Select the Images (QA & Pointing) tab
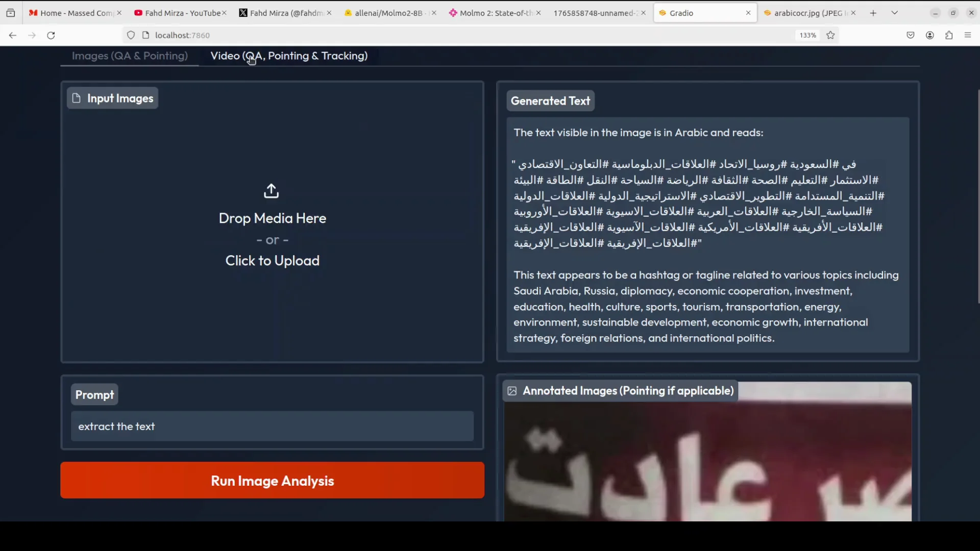The height and width of the screenshot is (551, 980). pos(130,56)
